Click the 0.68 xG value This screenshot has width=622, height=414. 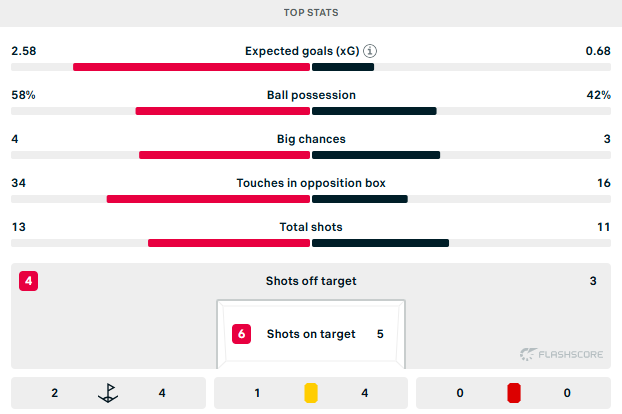coord(598,51)
